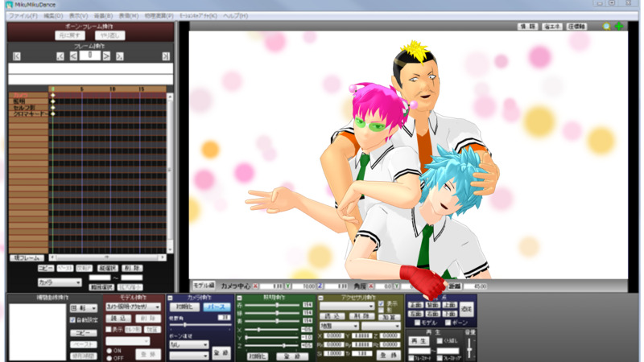
Task: Open the 地面 accessory parent dropdown
Action: pyautogui.click(x=339, y=326)
